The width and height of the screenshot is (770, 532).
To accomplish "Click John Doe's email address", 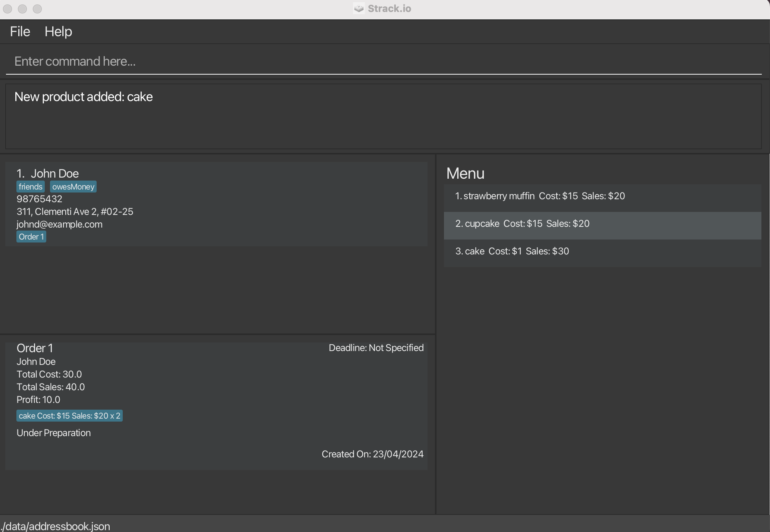I will [59, 224].
